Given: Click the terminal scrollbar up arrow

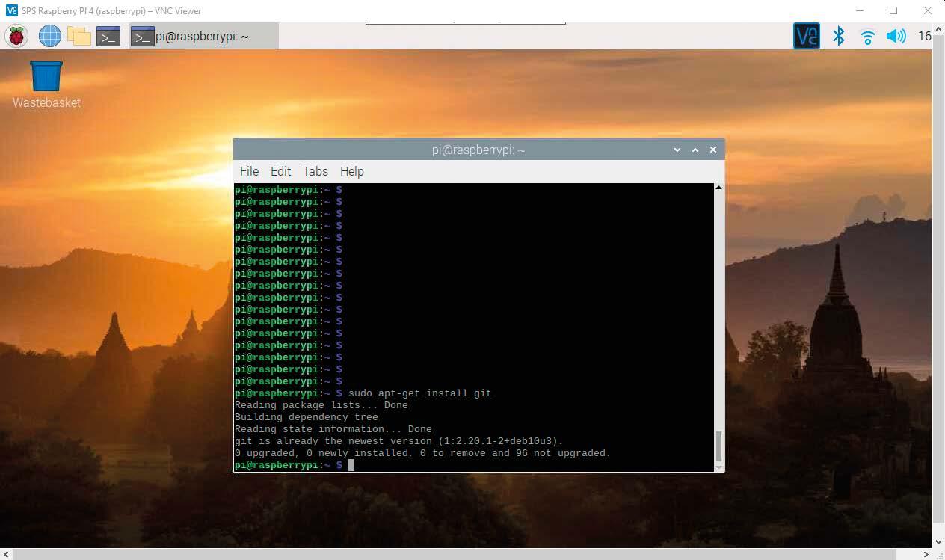Looking at the screenshot, I should pyautogui.click(x=719, y=188).
